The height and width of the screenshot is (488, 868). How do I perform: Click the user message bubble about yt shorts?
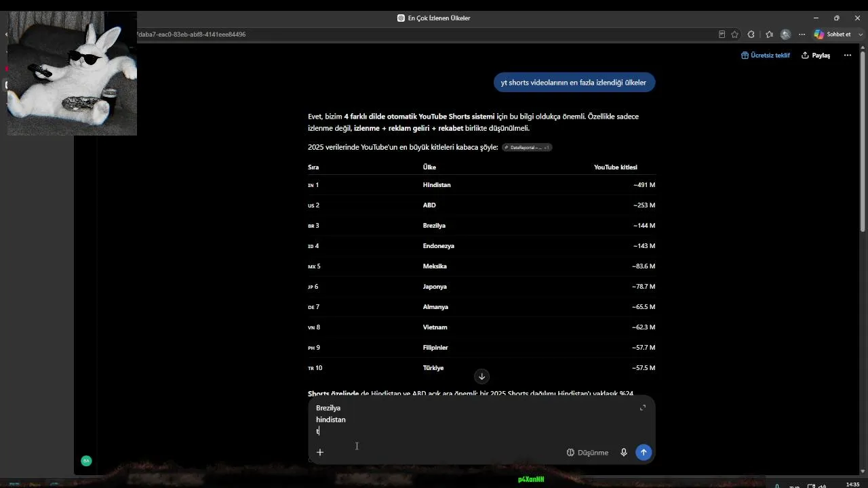(574, 83)
